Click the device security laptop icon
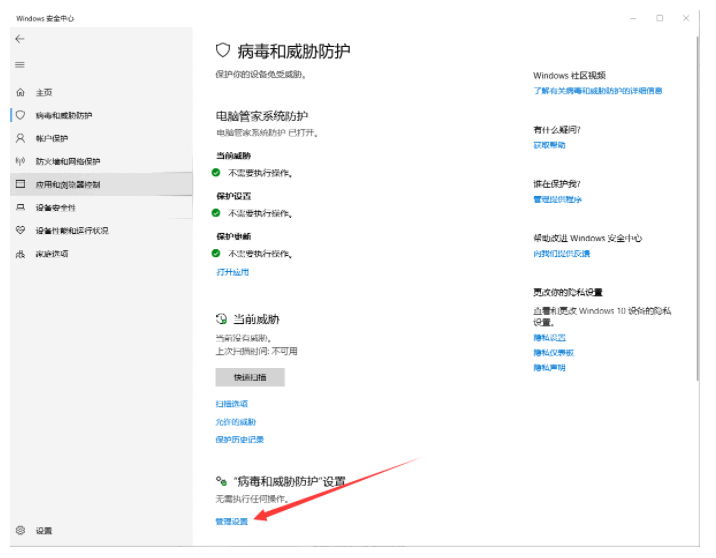Viewport: 716px width, 558px height. (20, 207)
